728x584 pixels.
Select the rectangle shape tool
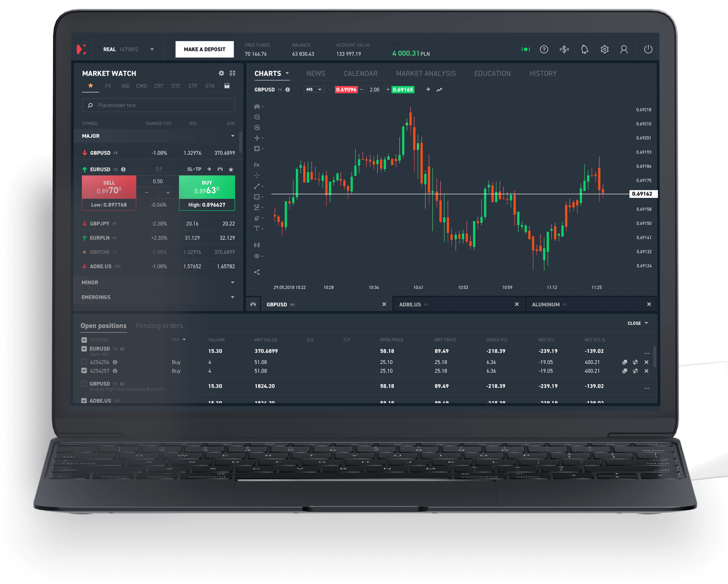[x=257, y=197]
